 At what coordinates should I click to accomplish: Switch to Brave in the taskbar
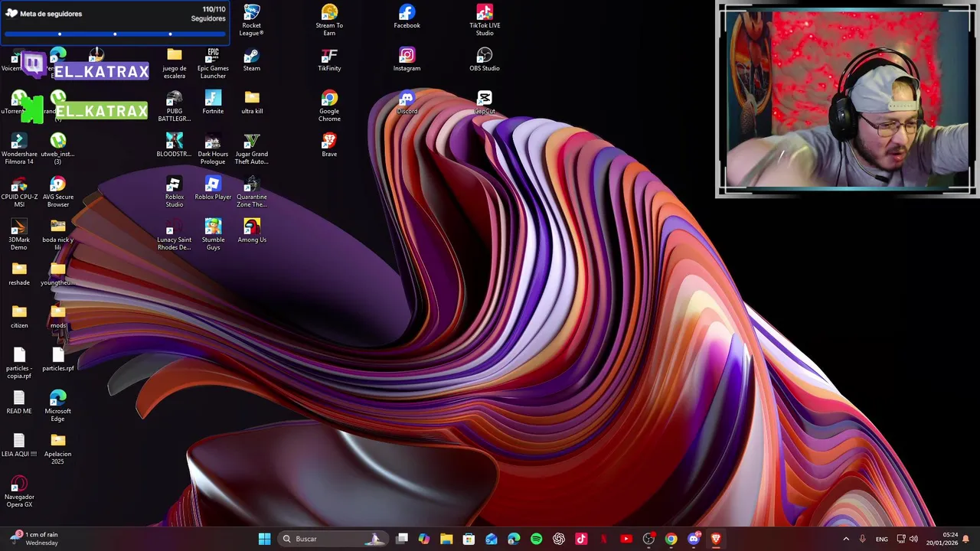(x=716, y=539)
